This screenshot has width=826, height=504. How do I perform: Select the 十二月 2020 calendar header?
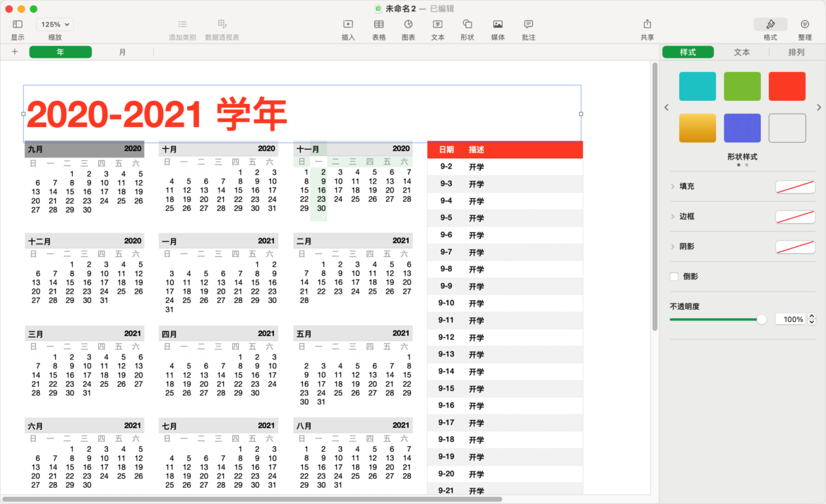tap(84, 241)
